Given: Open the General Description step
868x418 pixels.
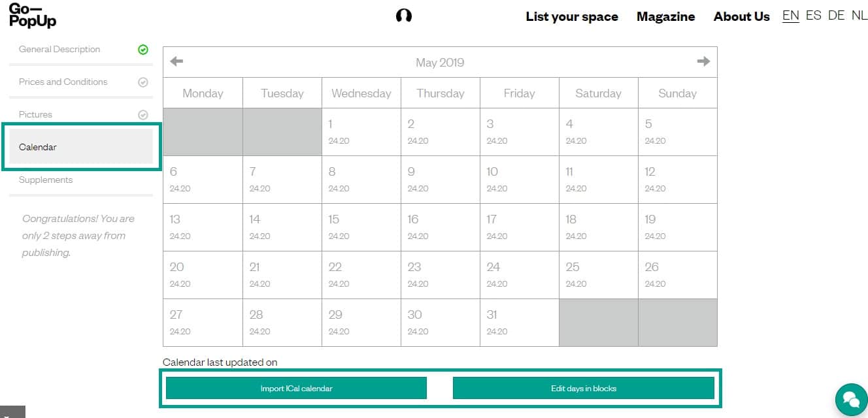Looking at the screenshot, I should [59, 50].
